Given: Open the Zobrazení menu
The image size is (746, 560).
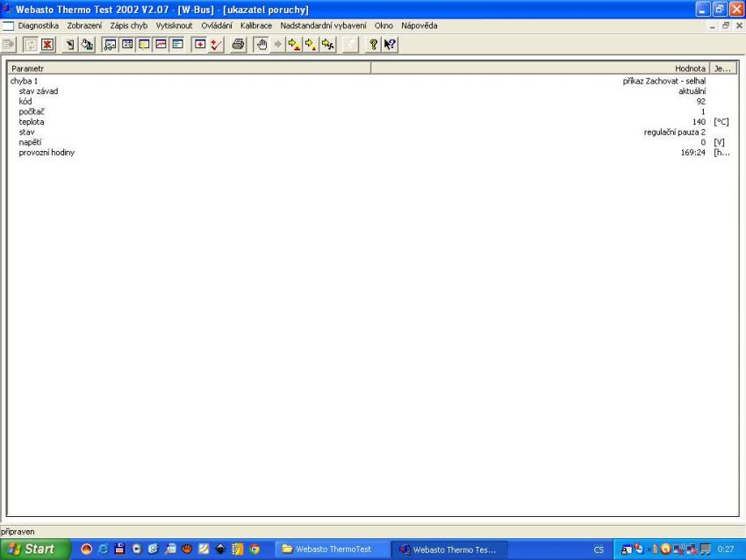Looking at the screenshot, I should point(84,25).
